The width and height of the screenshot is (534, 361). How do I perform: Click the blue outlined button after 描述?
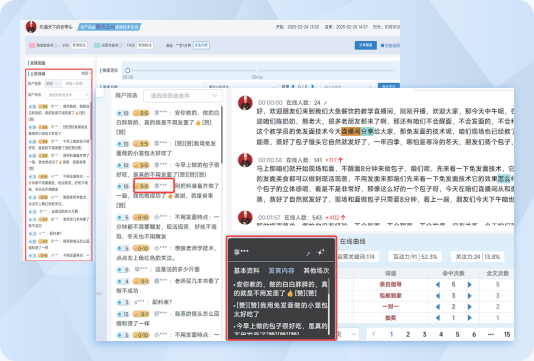pyautogui.click(x=201, y=45)
